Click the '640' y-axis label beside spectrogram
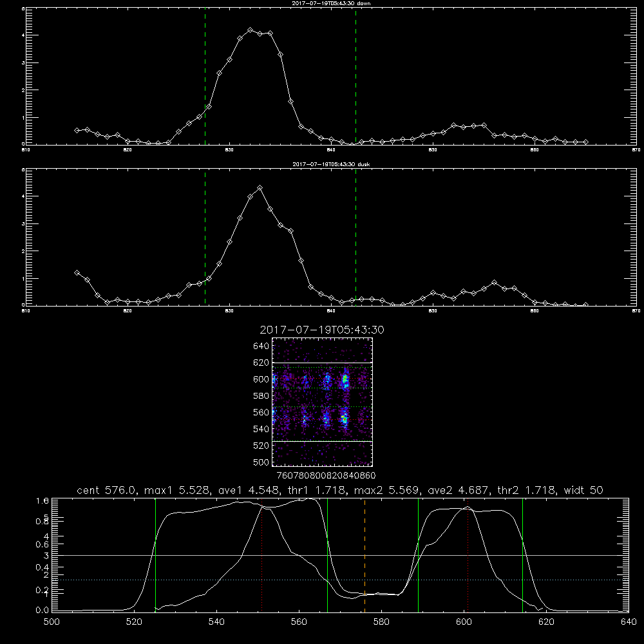This screenshot has width=644, height=644. click(x=261, y=346)
